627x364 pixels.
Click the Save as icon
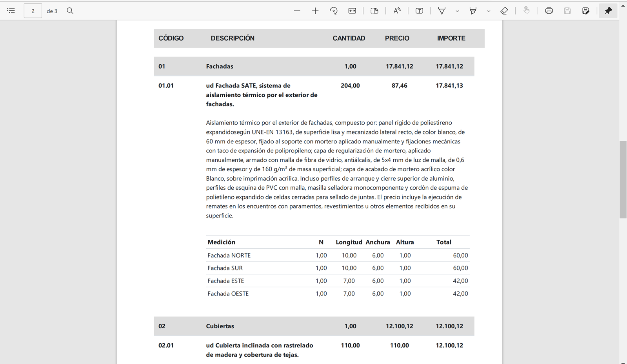tap(586, 11)
